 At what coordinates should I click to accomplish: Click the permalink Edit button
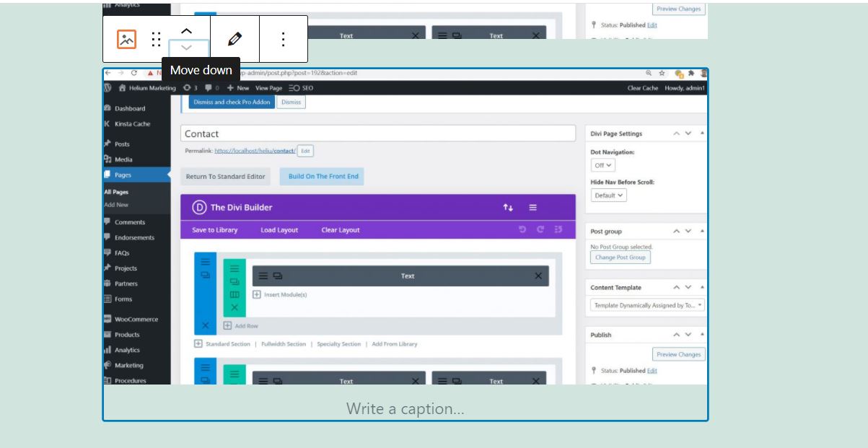[305, 151]
